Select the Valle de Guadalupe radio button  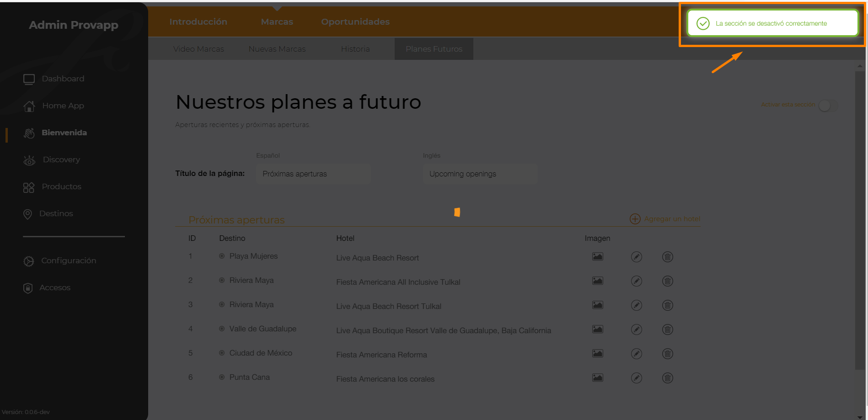(x=222, y=329)
